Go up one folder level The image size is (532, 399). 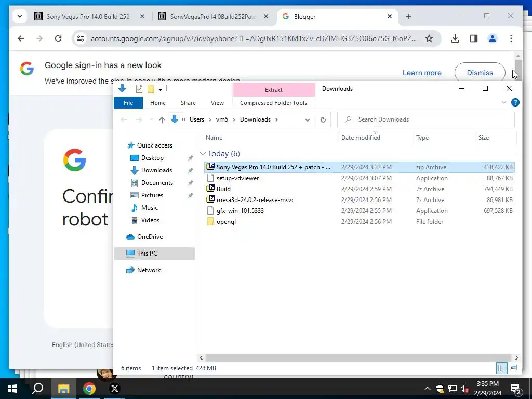click(162, 119)
